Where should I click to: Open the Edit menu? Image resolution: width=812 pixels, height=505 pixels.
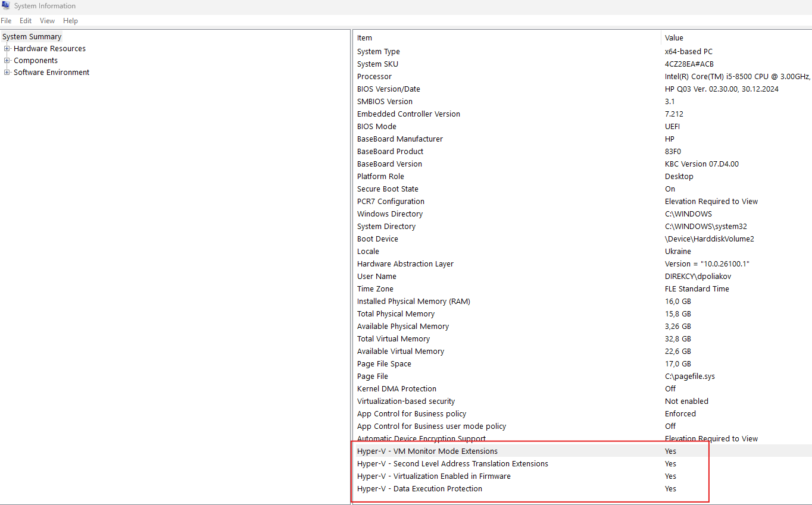26,21
